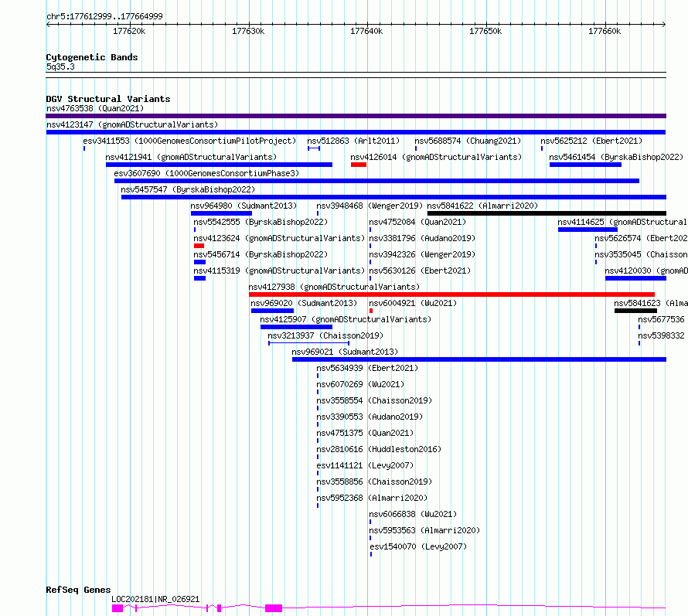
Task: Open esv3607690 1000GenomesConsortiumPhase3 label
Action: (x=206, y=173)
